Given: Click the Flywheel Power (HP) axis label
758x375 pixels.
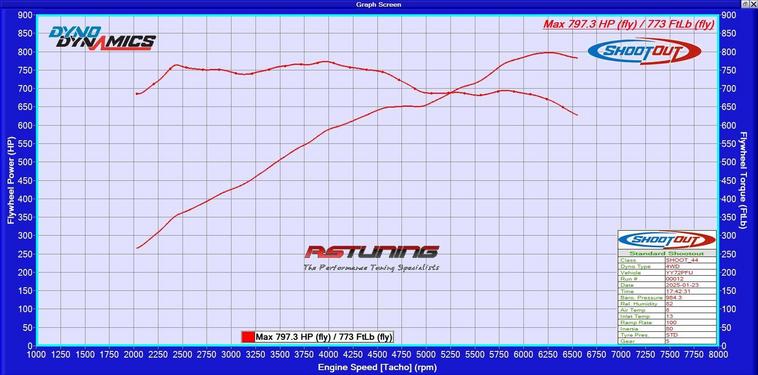Looking at the screenshot, I should point(11,180).
